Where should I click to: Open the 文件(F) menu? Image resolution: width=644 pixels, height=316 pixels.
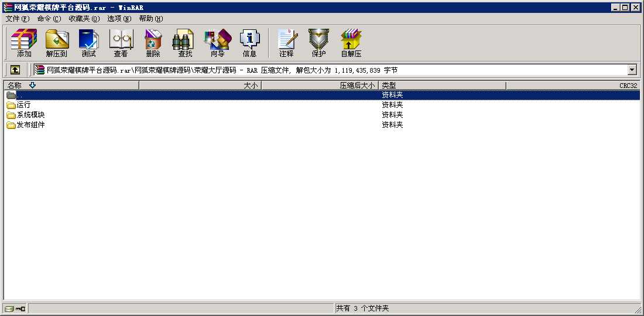tap(18, 19)
